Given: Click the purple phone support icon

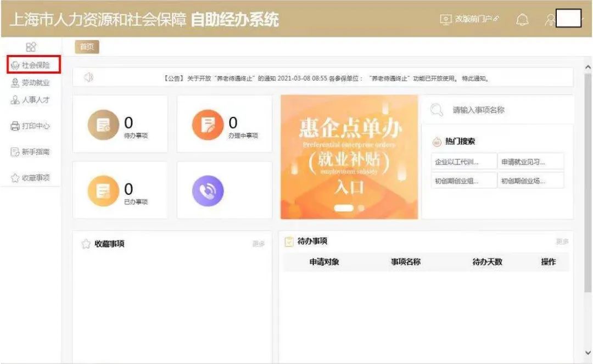Looking at the screenshot, I should [x=208, y=189].
